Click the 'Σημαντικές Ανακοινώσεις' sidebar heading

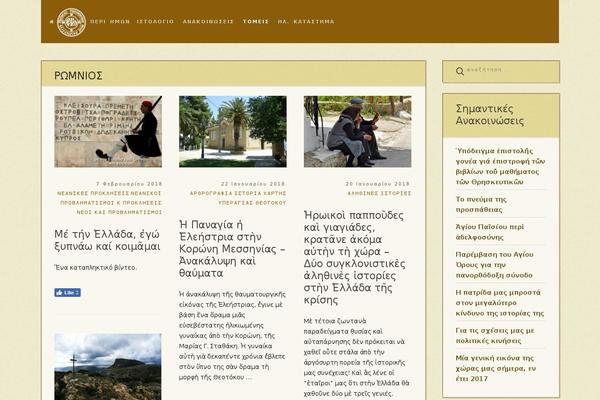pyautogui.click(x=489, y=114)
